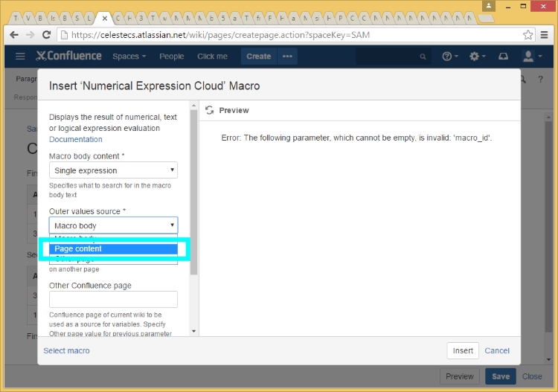
Task: Open the Outer values source dropdown
Action: (113, 225)
